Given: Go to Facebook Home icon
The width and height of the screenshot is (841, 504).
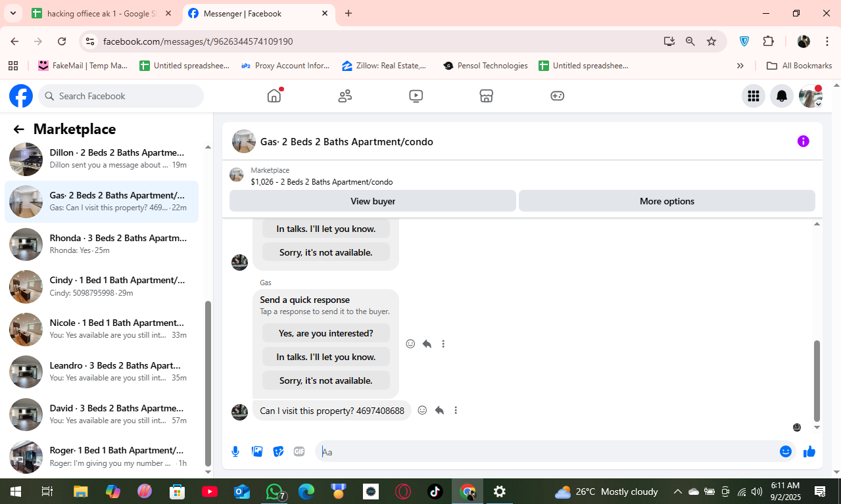Looking at the screenshot, I should click(x=274, y=96).
